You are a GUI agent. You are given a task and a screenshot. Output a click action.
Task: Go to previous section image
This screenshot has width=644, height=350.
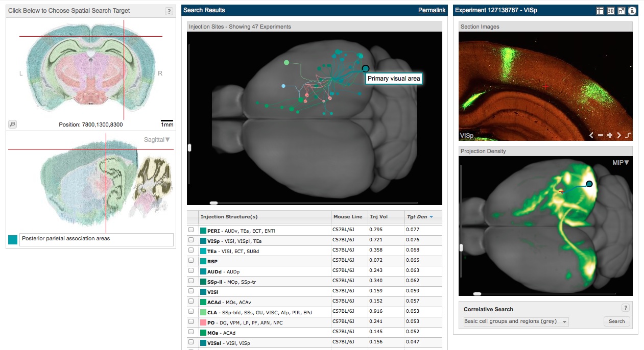[591, 136]
